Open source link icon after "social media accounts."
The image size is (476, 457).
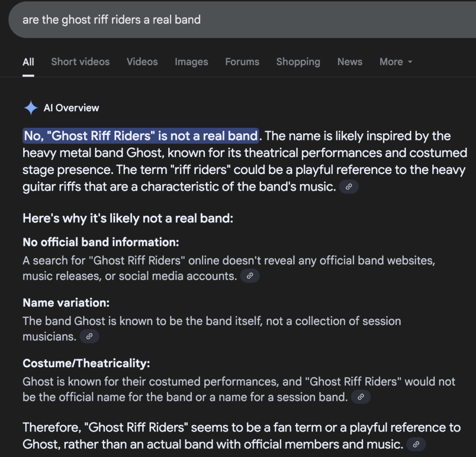(250, 276)
